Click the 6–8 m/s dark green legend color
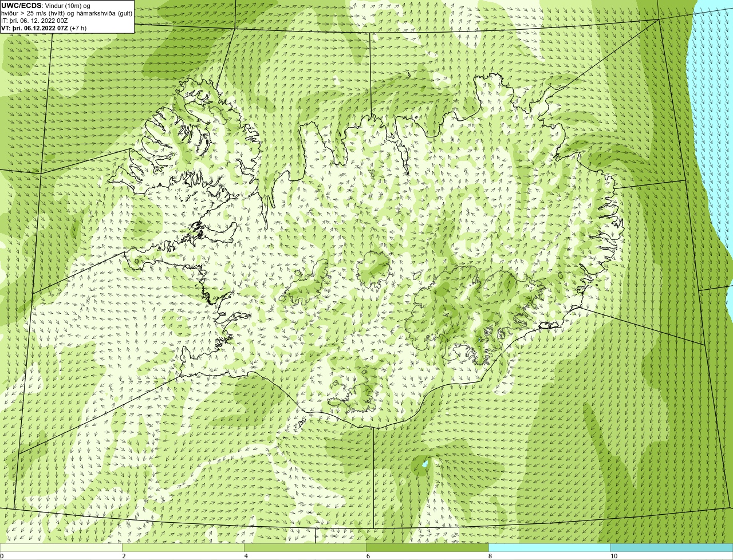The height and width of the screenshot is (560, 733). coord(427,548)
